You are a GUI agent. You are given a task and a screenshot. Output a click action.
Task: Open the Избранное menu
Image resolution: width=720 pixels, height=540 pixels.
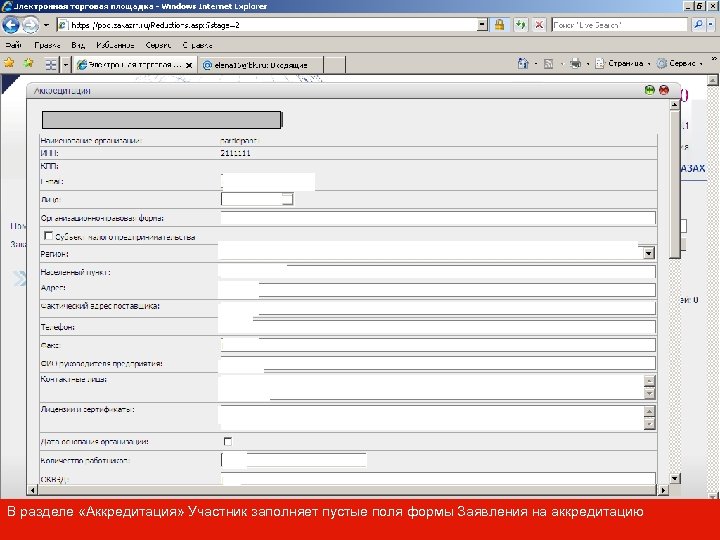115,45
